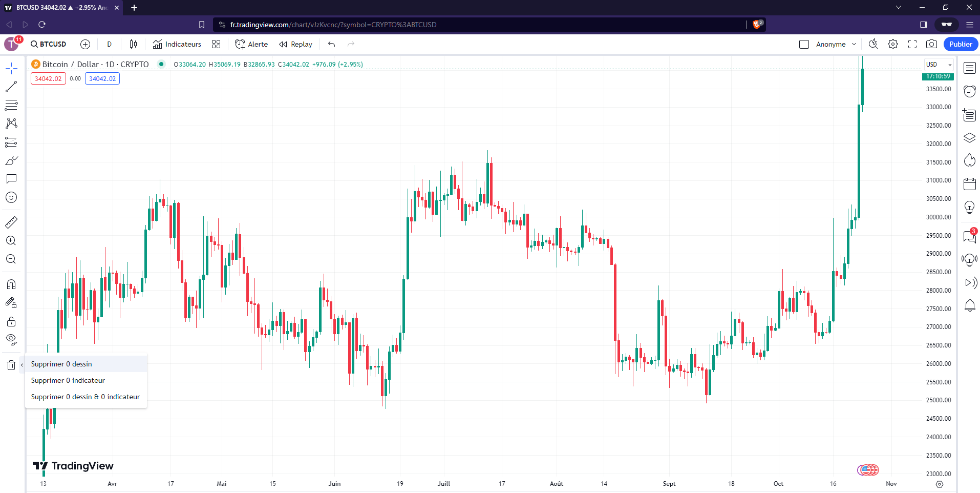Enable magnet mode in the drawing toolbar
Viewport: 980px width, 493px height.
click(11, 284)
